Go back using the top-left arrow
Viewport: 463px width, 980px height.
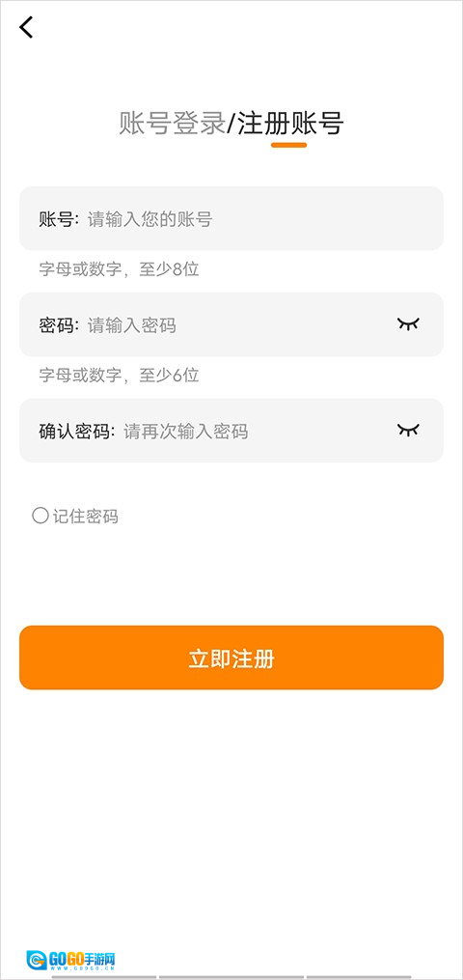(26, 27)
